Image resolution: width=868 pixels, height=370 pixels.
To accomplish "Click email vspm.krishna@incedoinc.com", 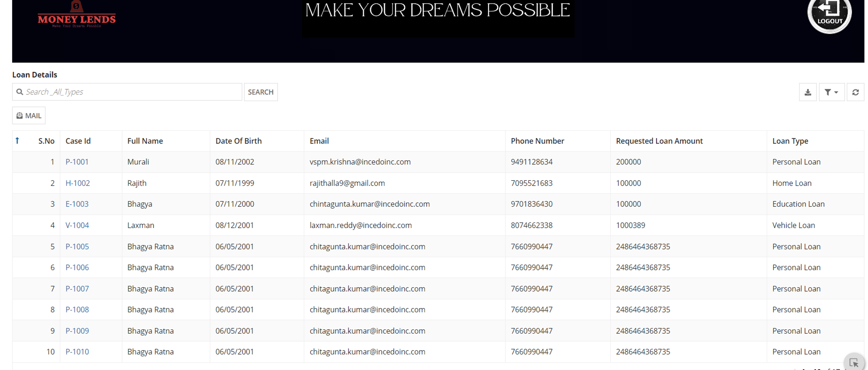I will 360,162.
